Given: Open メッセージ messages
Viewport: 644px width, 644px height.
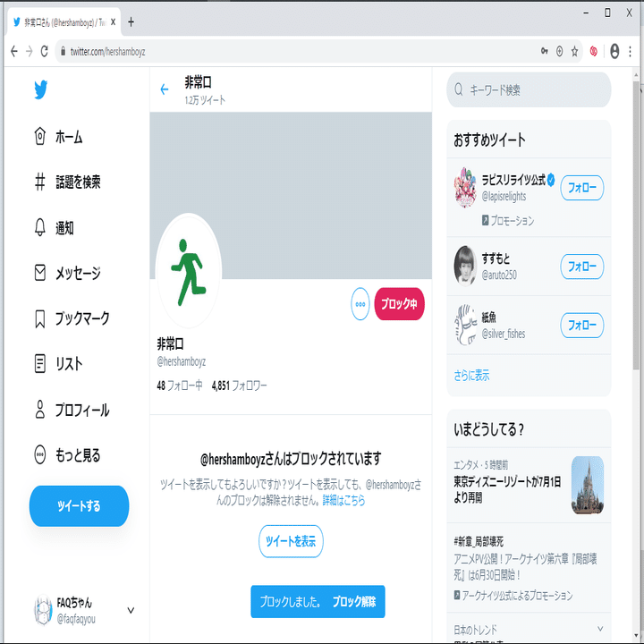Looking at the screenshot, I should pyautogui.click(x=68, y=273).
